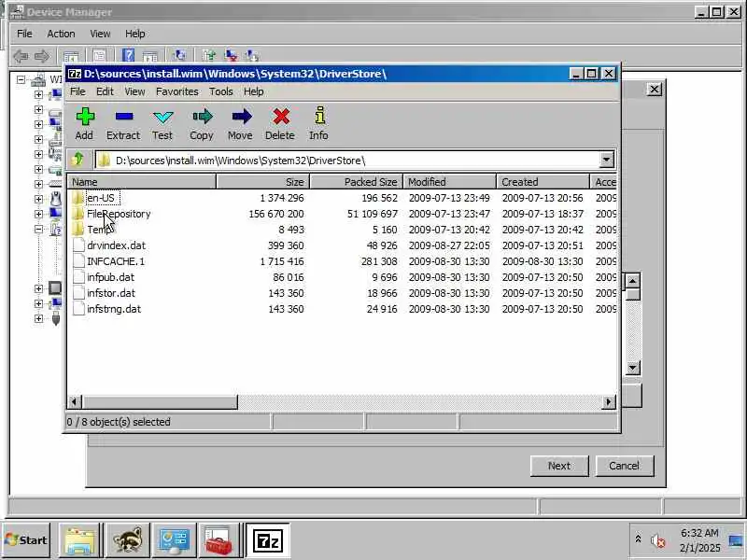This screenshot has width=747, height=560.
Task: Expand the first device category in Device Manager
Action: [38, 94]
